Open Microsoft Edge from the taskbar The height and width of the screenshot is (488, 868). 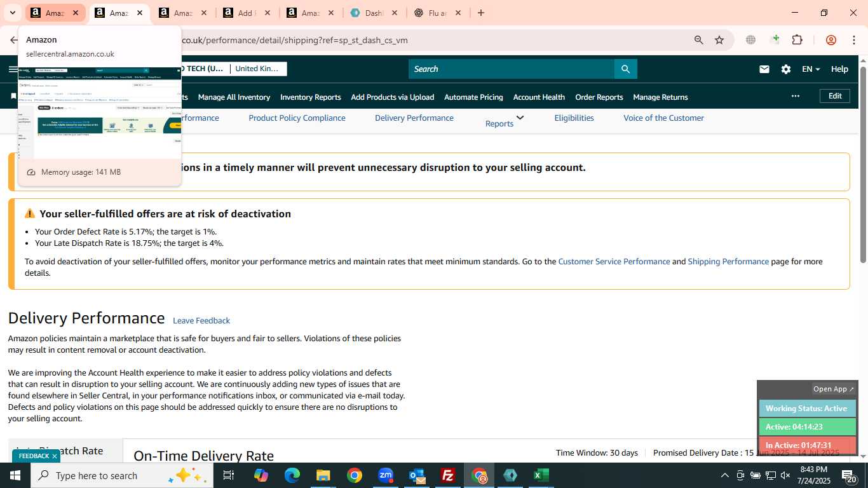(292, 475)
